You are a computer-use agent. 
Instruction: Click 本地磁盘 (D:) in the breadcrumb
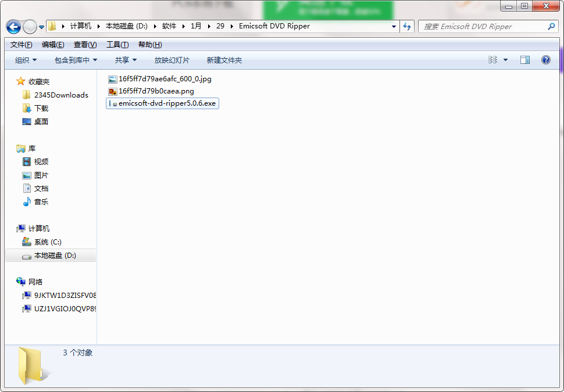pos(127,26)
